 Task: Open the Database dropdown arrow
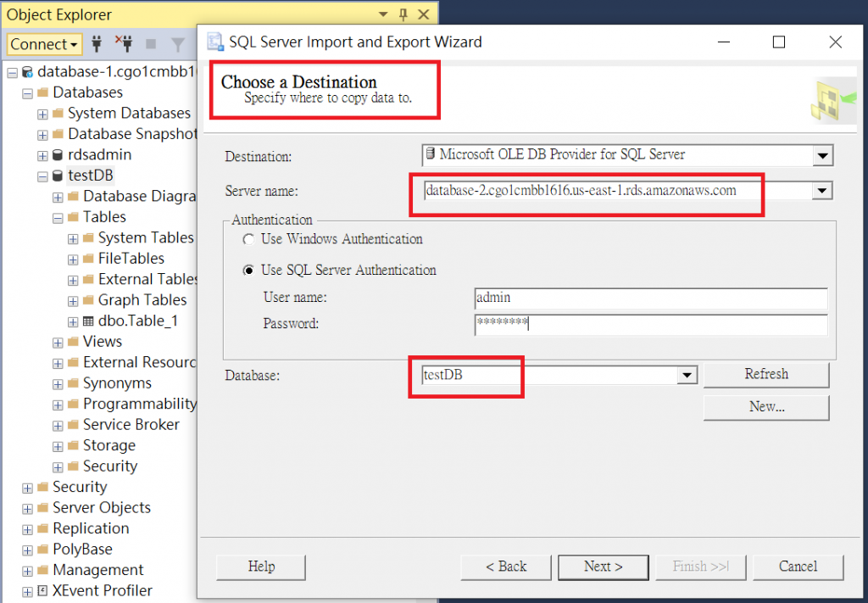click(687, 376)
